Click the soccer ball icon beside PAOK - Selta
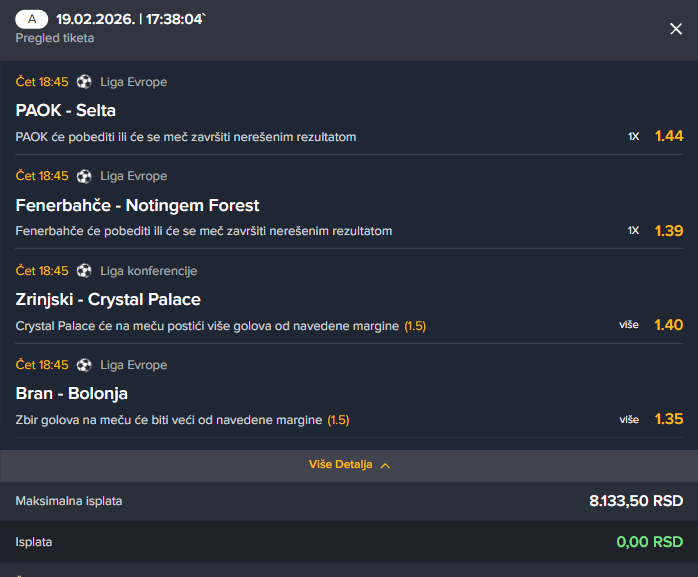The image size is (698, 577). pos(84,81)
